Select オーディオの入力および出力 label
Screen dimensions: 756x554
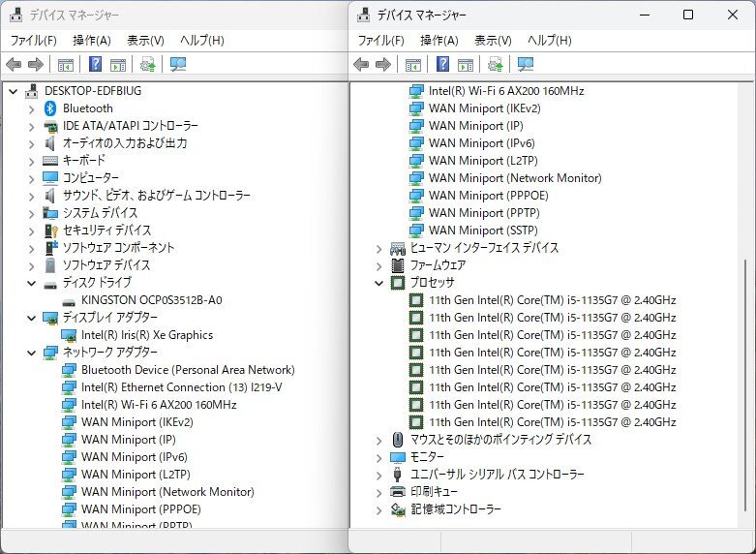click(x=125, y=143)
